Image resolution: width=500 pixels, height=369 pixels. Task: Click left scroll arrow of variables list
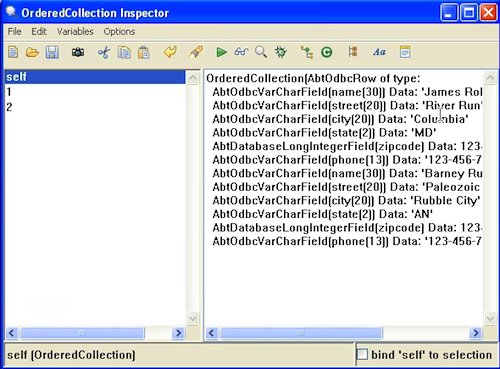12,333
